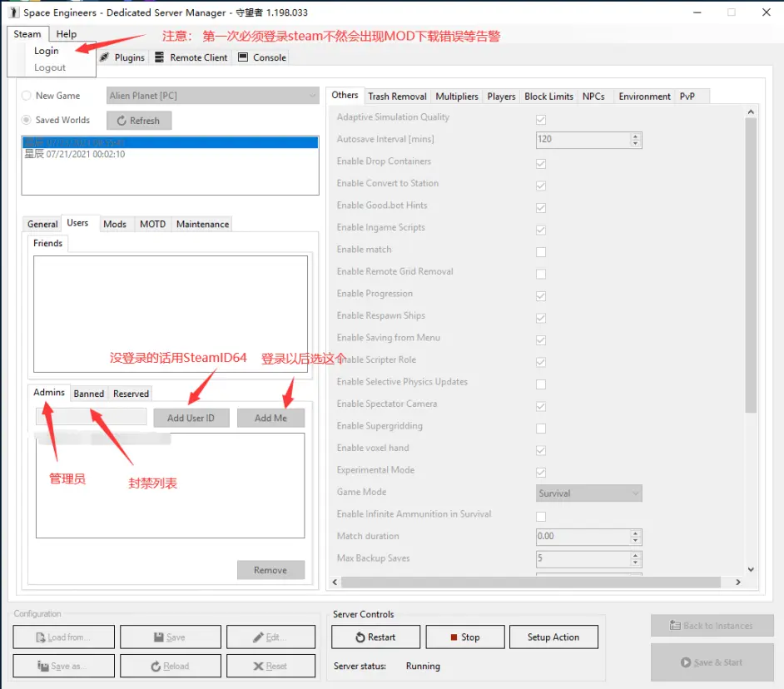Click the Steam menu
This screenshot has width=784, height=689.
pos(27,34)
